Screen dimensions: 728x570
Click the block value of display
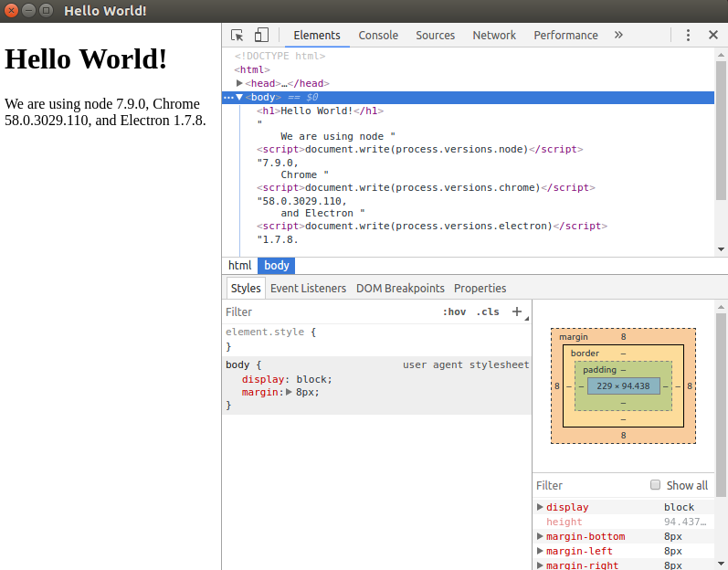pos(311,379)
